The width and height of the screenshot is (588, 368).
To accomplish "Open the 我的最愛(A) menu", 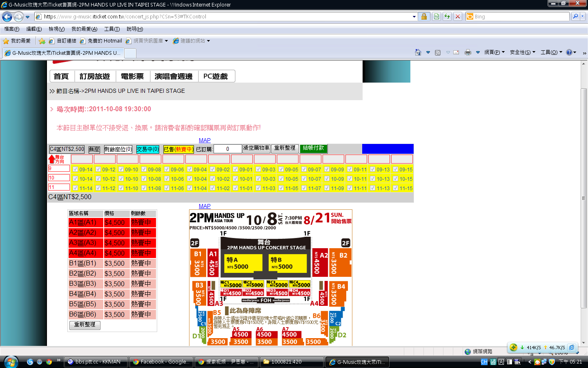I will pos(84,29).
